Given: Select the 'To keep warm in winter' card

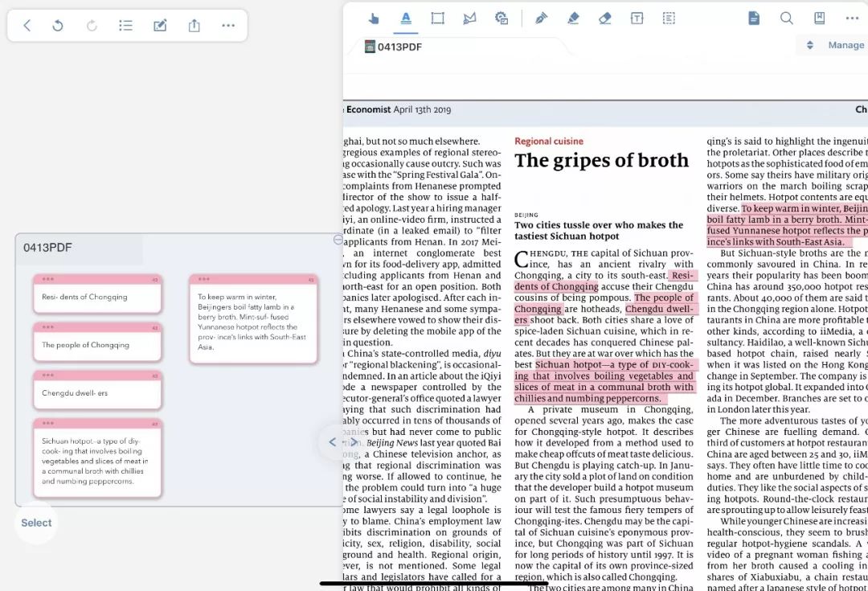Looking at the screenshot, I should (253, 319).
